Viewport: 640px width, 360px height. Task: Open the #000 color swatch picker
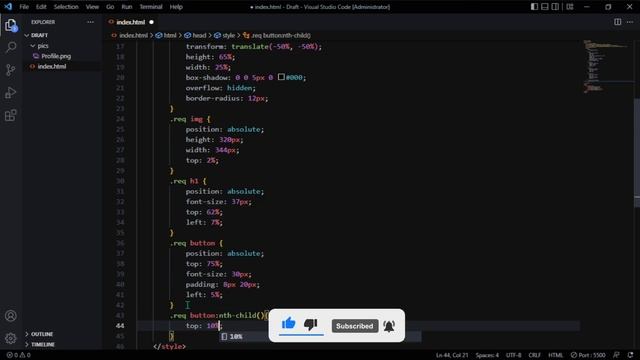point(281,77)
